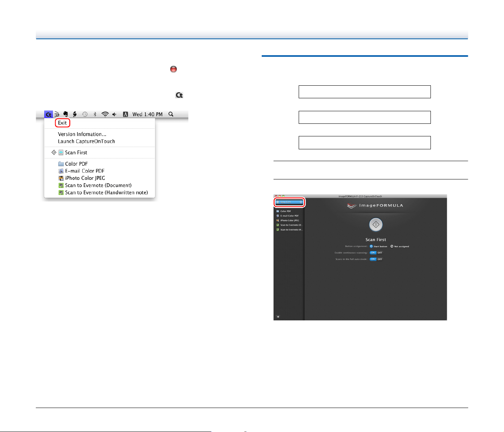Select Scan First in the window sidebar
This screenshot has width=504, height=432.
(290, 202)
